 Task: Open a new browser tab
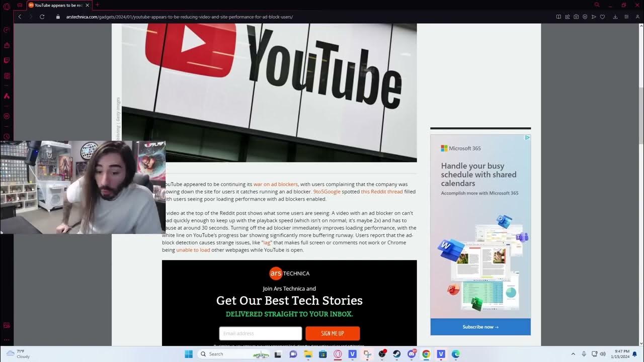pos(97,5)
